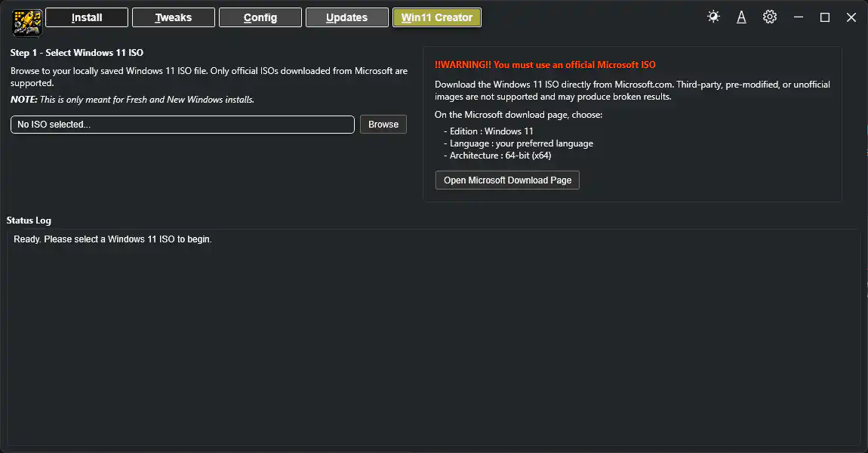Click the 'Architecture : 64-bit (x64)' line

(497, 156)
